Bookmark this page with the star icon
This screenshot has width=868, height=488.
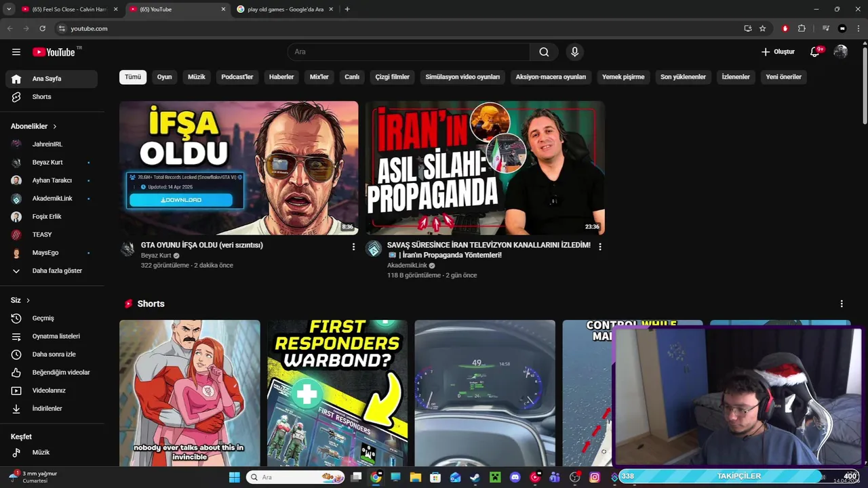click(x=762, y=28)
